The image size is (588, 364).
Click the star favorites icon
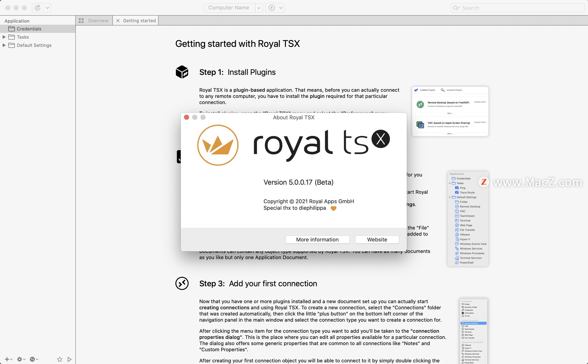coord(60,359)
